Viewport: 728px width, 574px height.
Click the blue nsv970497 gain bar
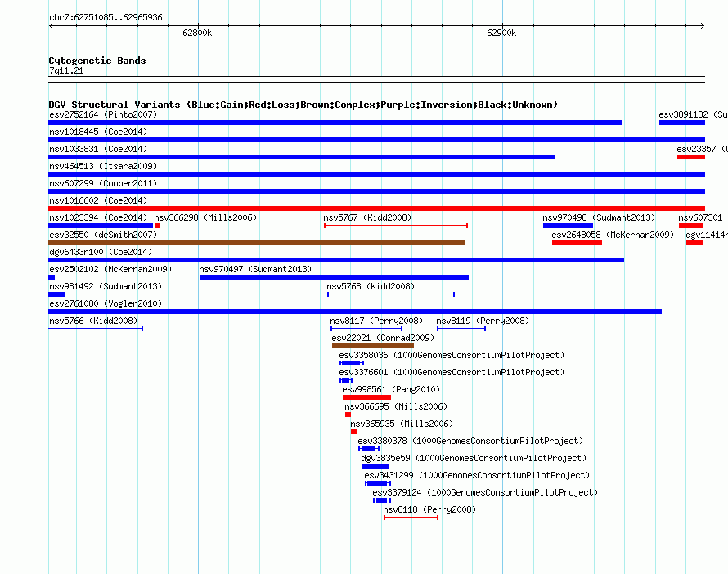tap(334, 277)
